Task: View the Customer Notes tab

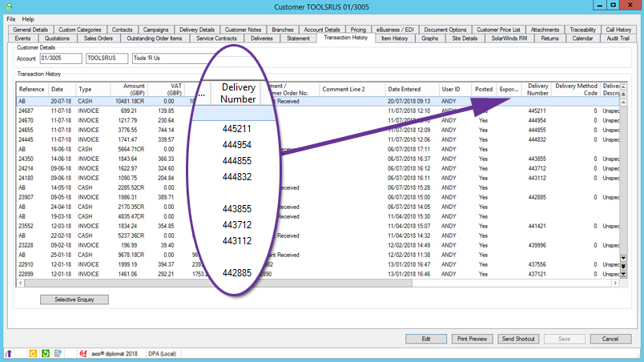Action: point(243,30)
